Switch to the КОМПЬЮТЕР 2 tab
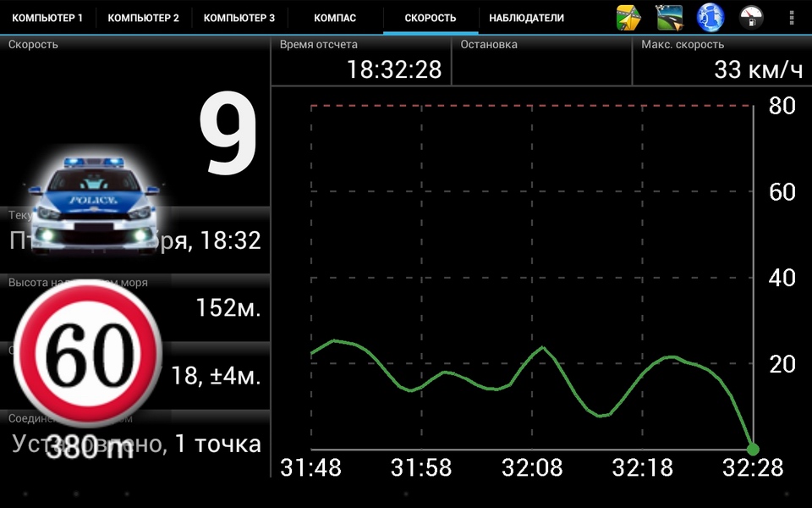Screen dimensions: 812x508 coord(144,18)
